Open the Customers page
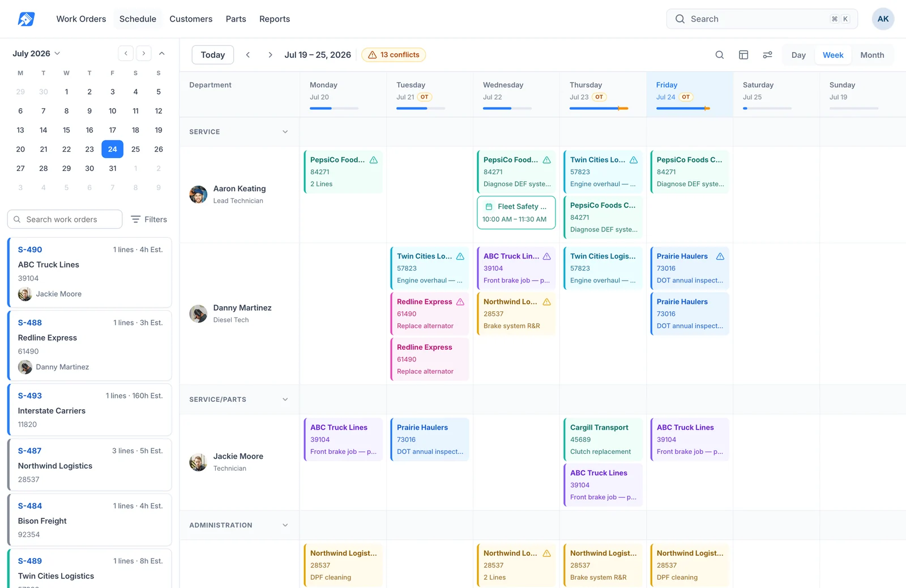The height and width of the screenshot is (588, 906). click(191, 19)
